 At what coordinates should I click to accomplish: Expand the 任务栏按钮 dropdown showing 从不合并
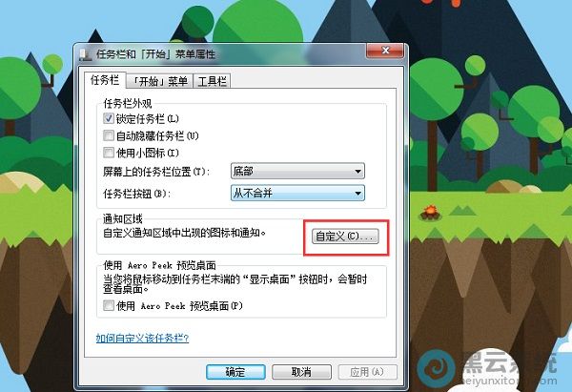point(297,193)
